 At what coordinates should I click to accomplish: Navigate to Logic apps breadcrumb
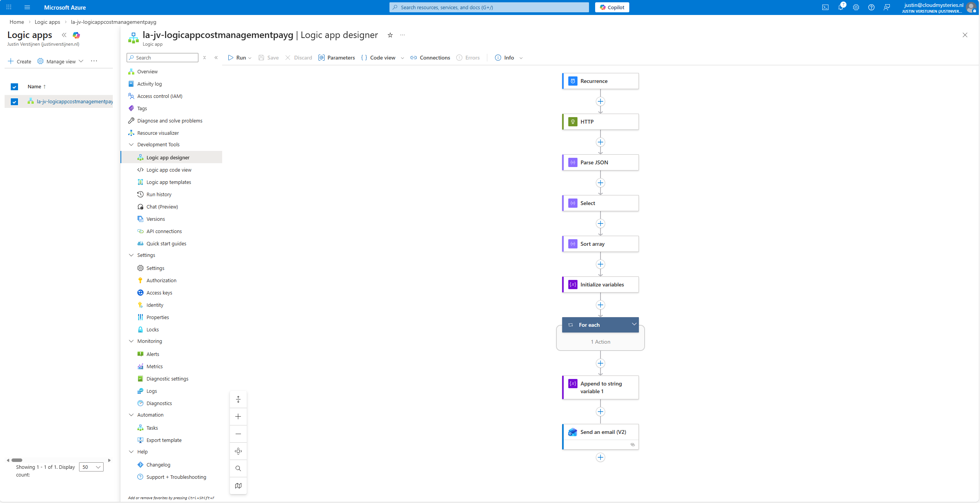tap(47, 22)
